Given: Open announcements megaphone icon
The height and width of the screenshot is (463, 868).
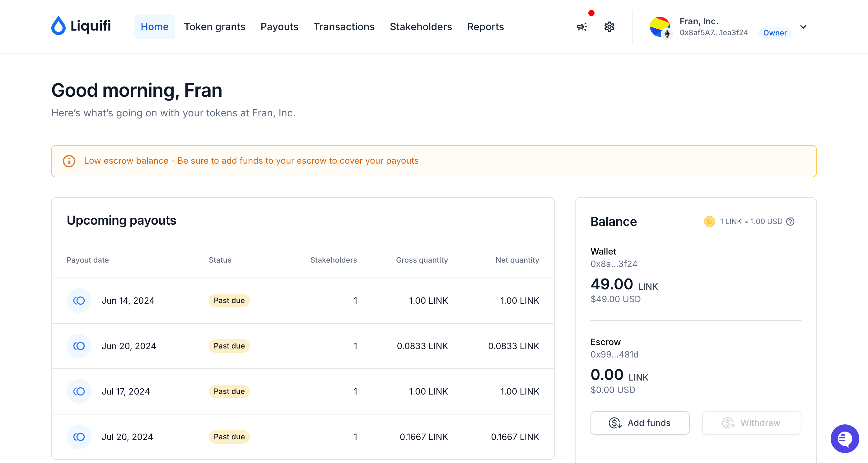Looking at the screenshot, I should 582,27.
